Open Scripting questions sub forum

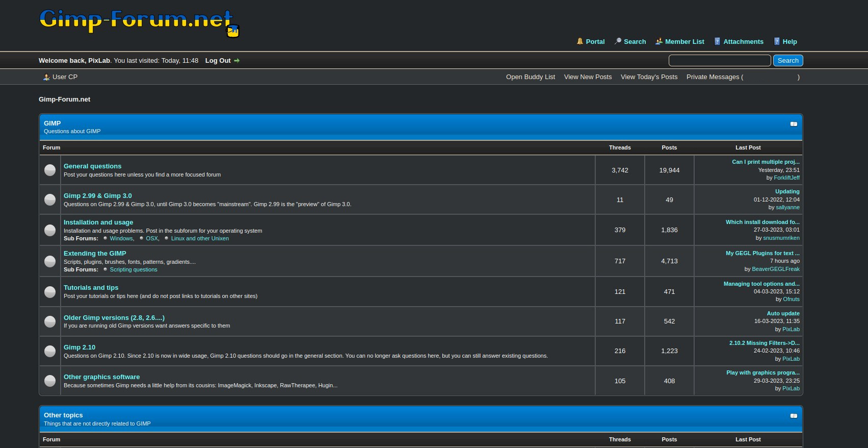pos(134,269)
